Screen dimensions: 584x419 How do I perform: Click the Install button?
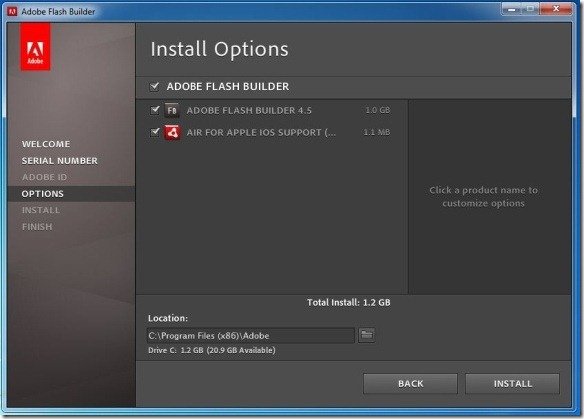(x=512, y=384)
